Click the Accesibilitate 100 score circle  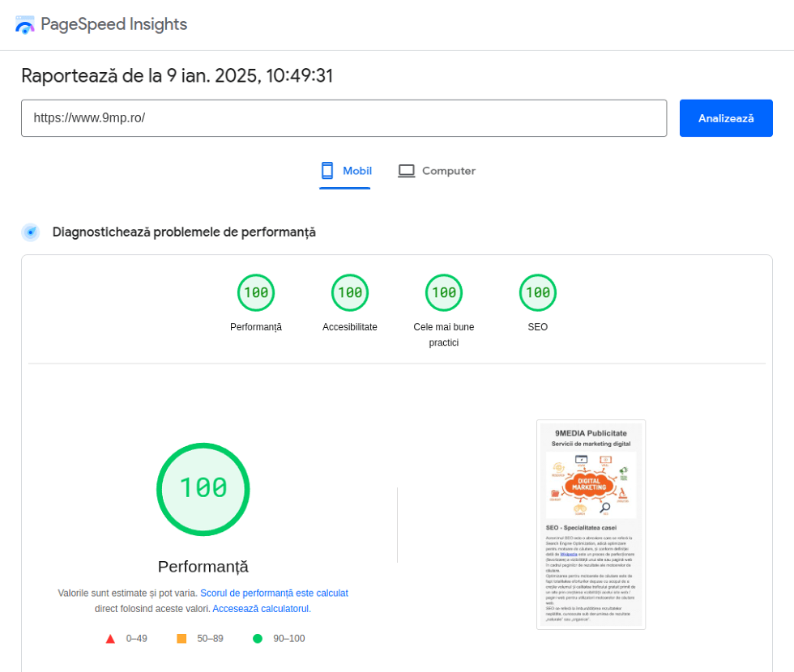pyautogui.click(x=350, y=292)
